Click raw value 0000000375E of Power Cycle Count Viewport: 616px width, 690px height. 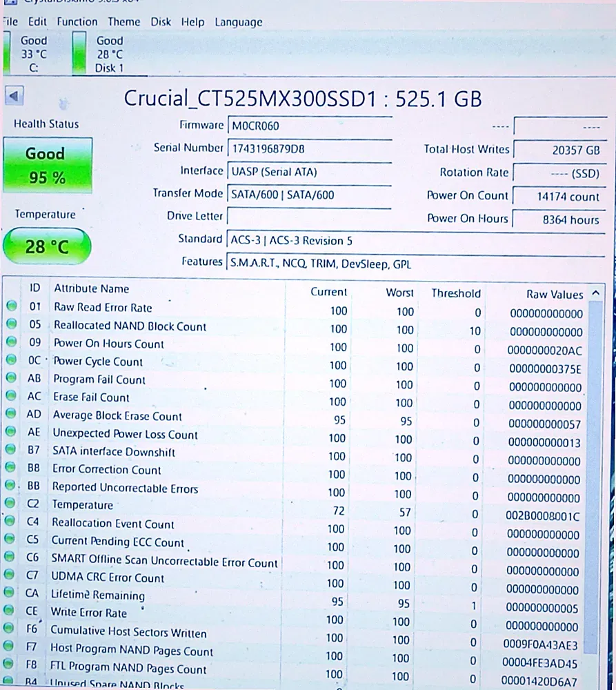[545, 368]
